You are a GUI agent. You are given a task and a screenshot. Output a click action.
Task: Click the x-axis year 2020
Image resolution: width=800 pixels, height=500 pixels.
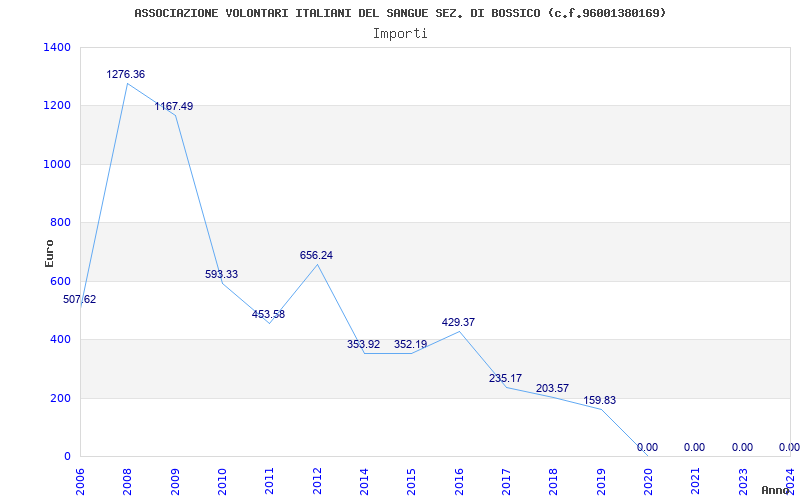tap(648, 482)
